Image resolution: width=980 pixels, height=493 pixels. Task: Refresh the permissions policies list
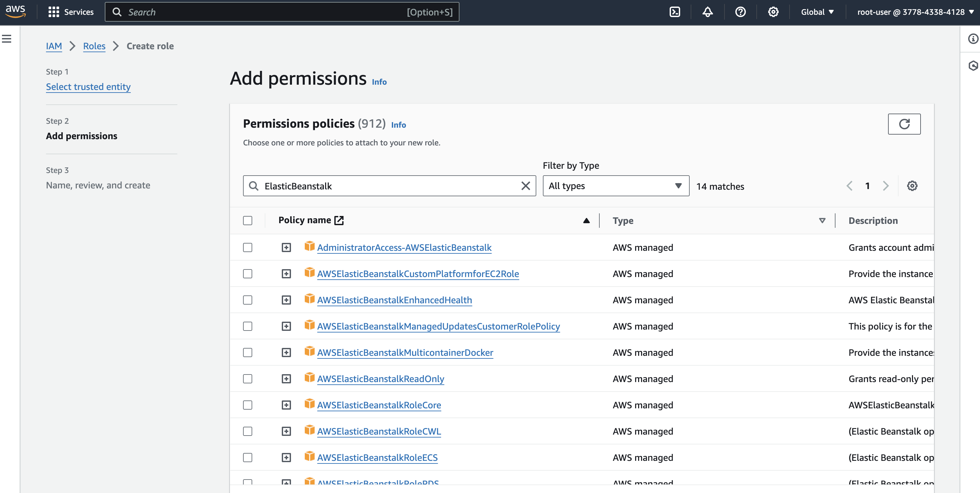click(904, 124)
